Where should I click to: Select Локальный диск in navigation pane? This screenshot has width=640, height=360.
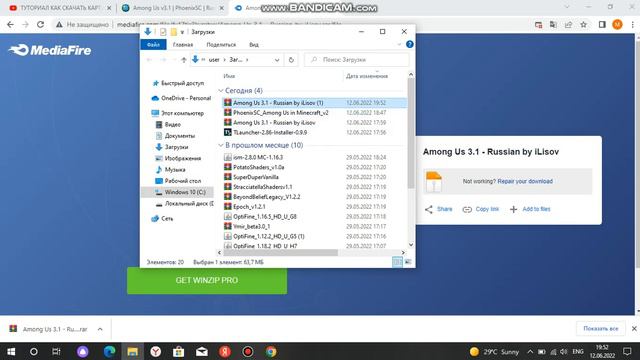click(184, 203)
